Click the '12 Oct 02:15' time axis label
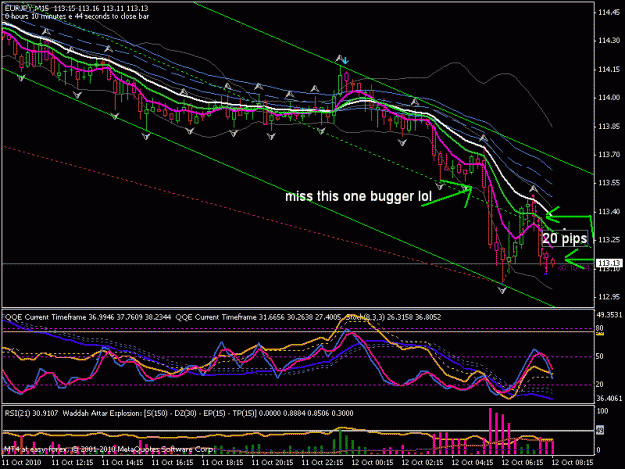 pyautogui.click(x=422, y=463)
